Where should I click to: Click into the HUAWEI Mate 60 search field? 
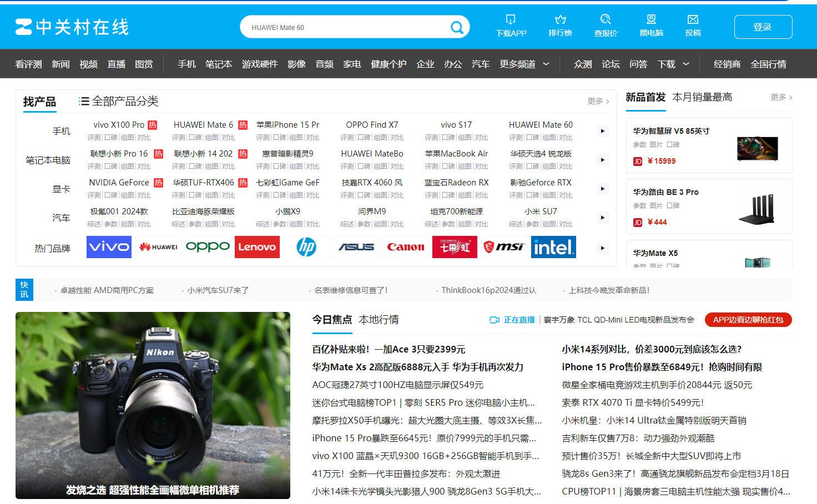tap(344, 27)
